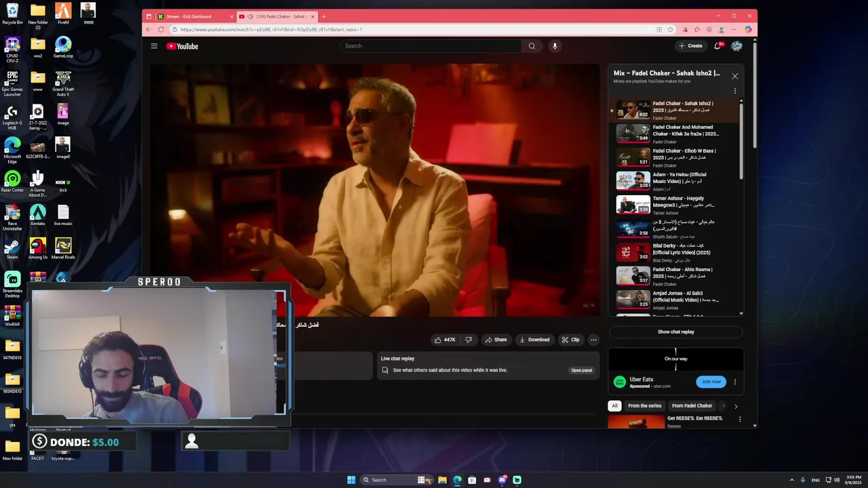Click the YouTube search magnifier button
Screen dimensions: 868x488
pyautogui.click(x=532, y=46)
